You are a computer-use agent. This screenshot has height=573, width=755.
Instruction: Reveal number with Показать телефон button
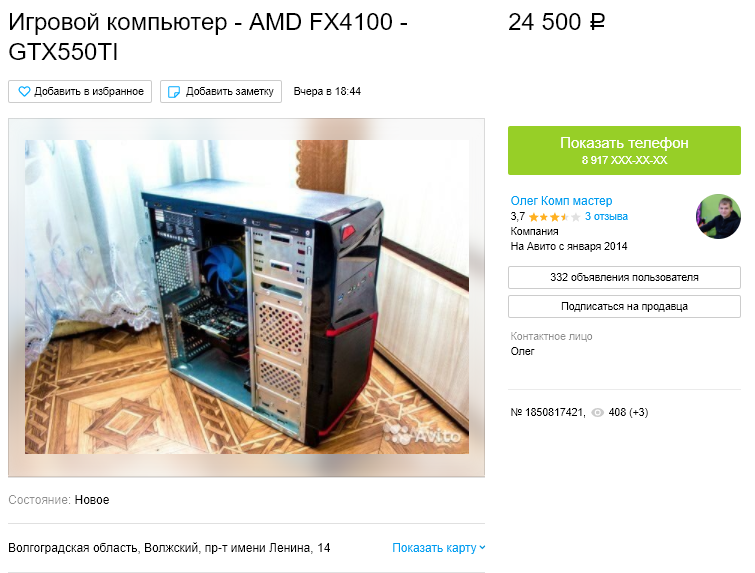tap(624, 150)
